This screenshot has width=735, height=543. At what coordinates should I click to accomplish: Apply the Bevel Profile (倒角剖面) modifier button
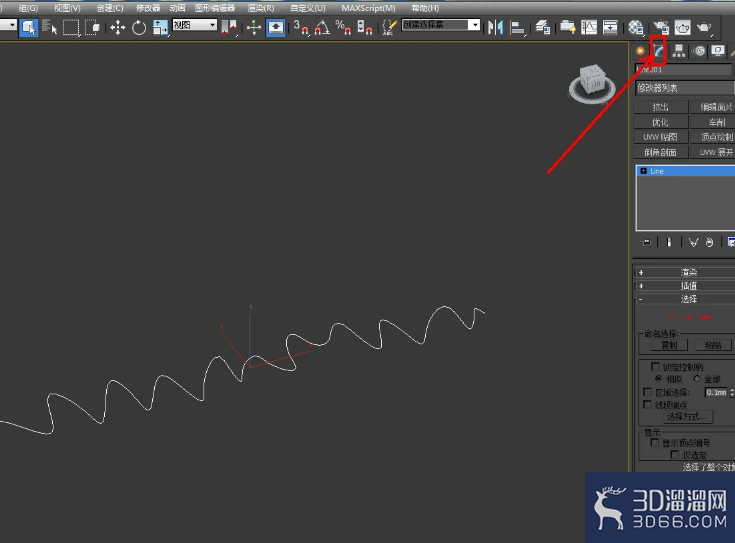point(660,152)
